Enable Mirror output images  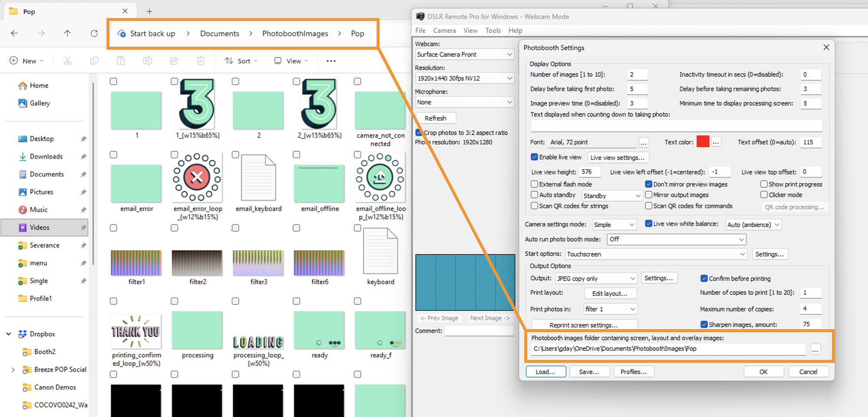pyautogui.click(x=649, y=195)
